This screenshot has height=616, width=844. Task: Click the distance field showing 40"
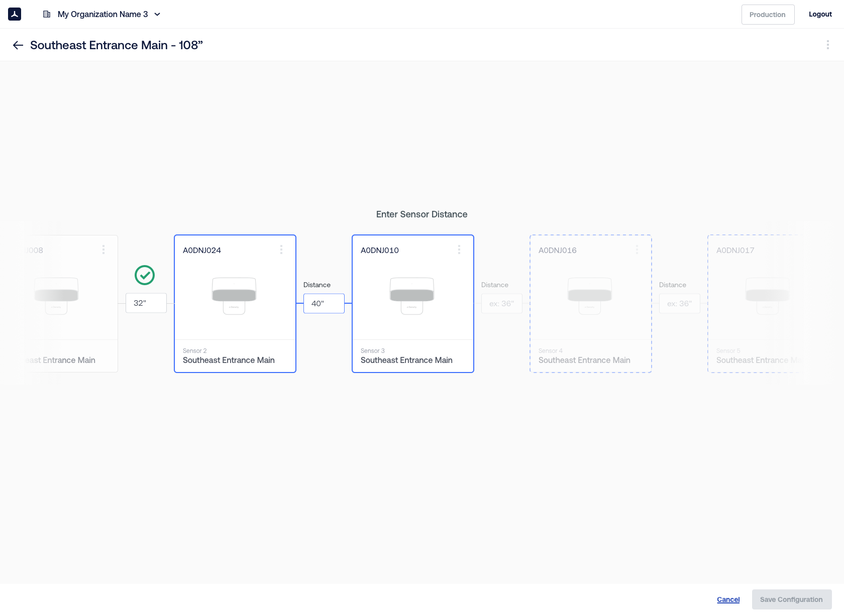coord(324,304)
